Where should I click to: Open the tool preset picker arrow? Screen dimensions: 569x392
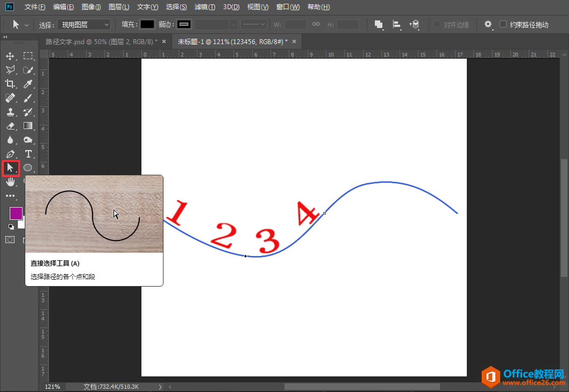tap(26, 25)
